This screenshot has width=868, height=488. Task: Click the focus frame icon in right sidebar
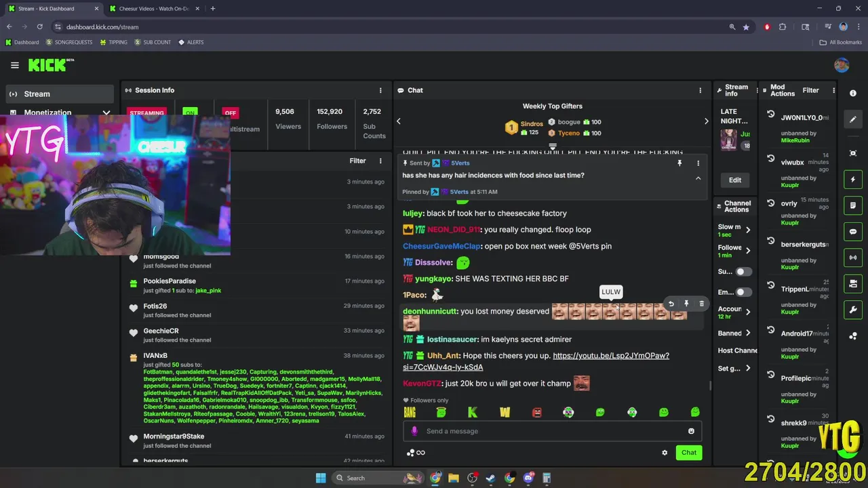853,153
